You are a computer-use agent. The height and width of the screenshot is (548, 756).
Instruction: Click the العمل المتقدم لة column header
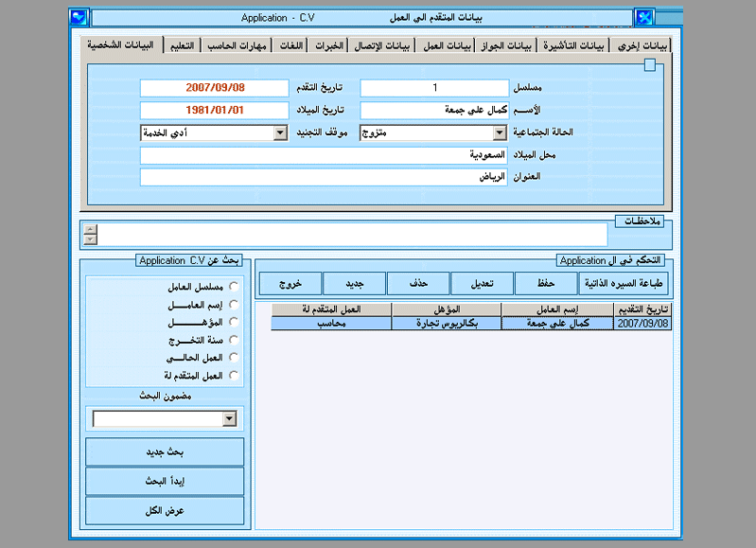[331, 309]
